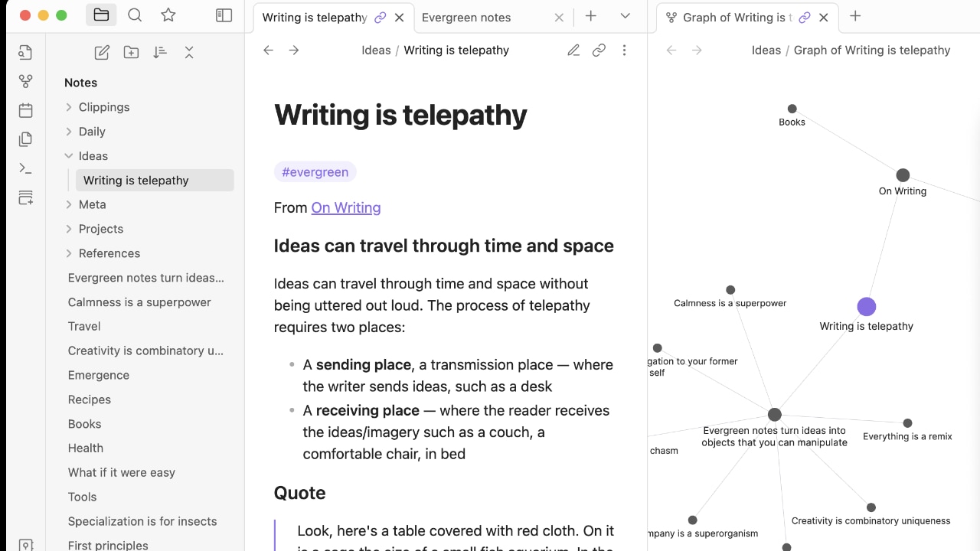980x551 pixels.
Task: Open bookmarks star tab
Action: click(x=168, y=15)
